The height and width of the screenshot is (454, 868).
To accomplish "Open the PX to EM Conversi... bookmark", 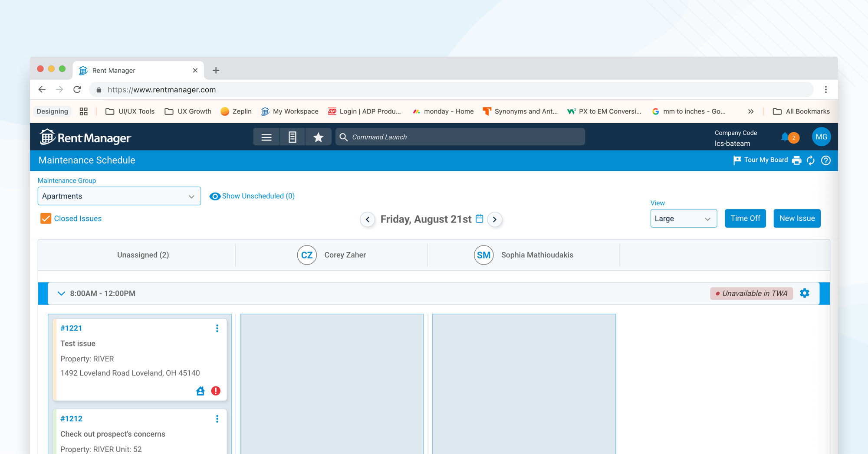I will (604, 111).
